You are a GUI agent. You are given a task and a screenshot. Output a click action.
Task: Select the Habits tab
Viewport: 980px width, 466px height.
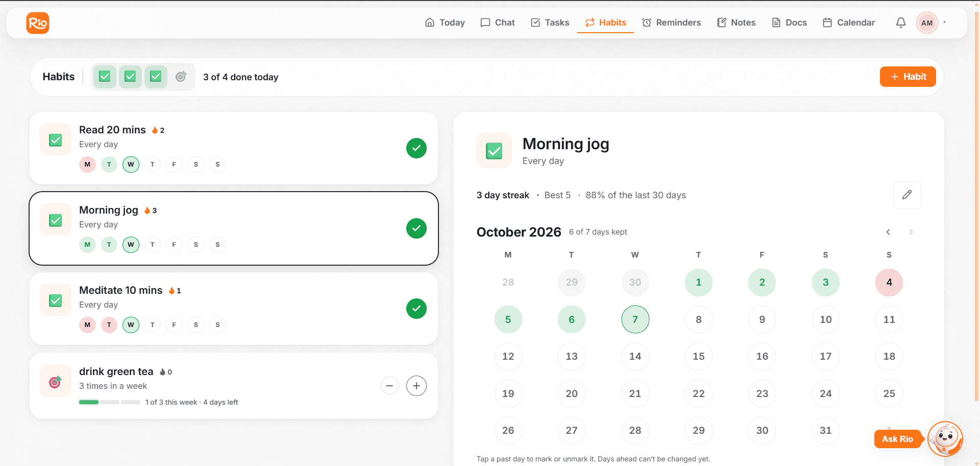606,22
